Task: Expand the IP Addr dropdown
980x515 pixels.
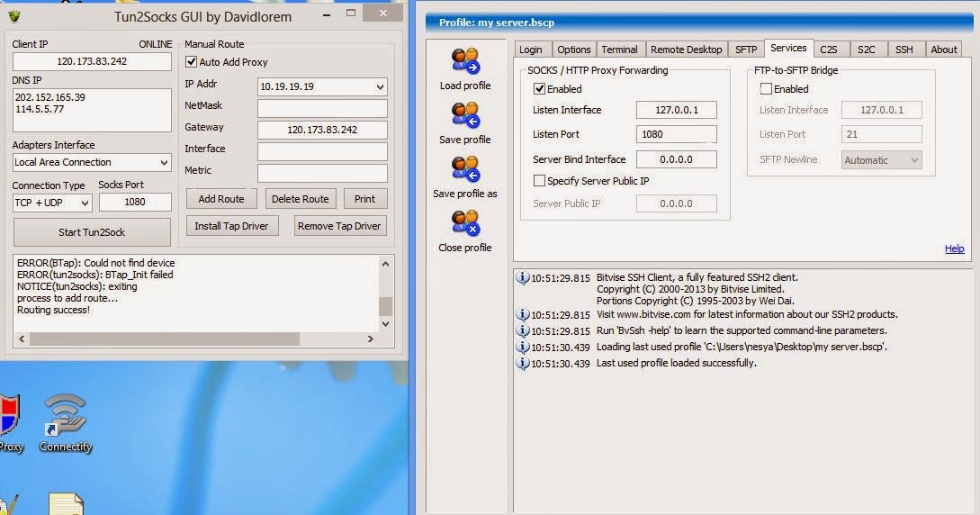Action: click(380, 86)
